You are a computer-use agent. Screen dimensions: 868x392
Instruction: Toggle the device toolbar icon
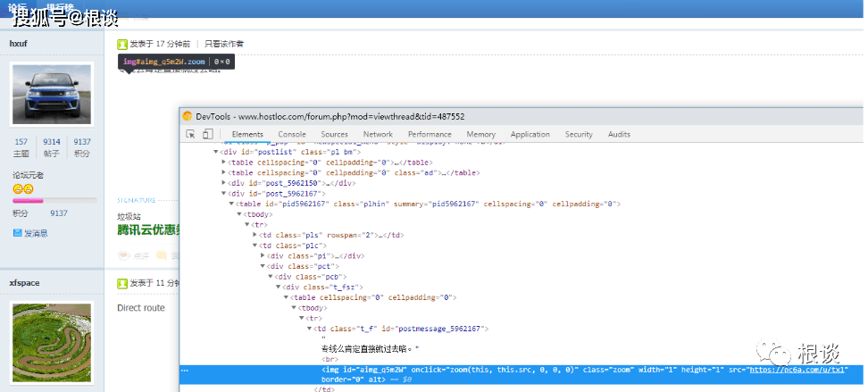pyautogui.click(x=207, y=134)
